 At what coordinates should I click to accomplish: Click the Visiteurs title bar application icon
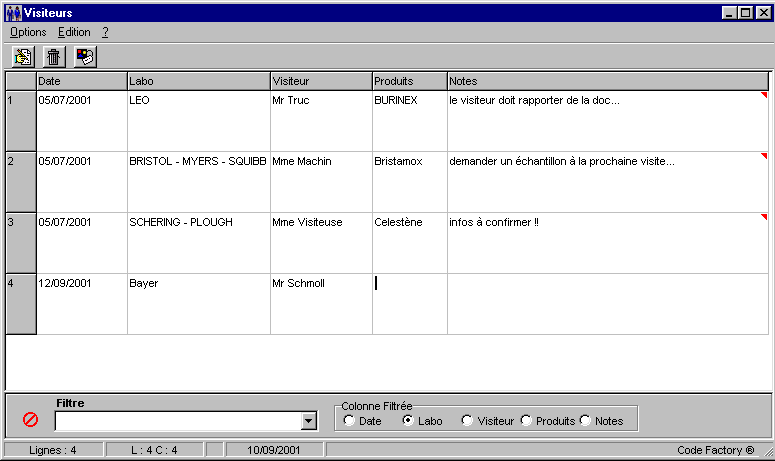(x=13, y=12)
